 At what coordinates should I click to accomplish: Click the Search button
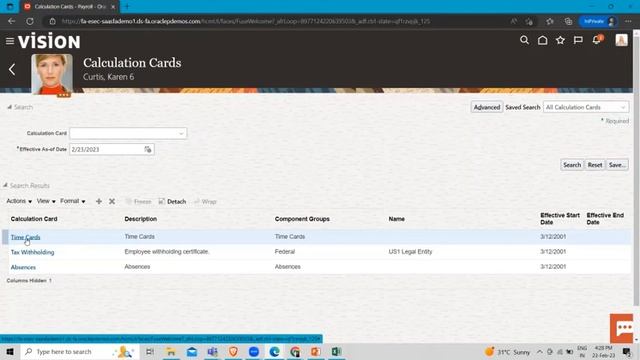coord(572,165)
